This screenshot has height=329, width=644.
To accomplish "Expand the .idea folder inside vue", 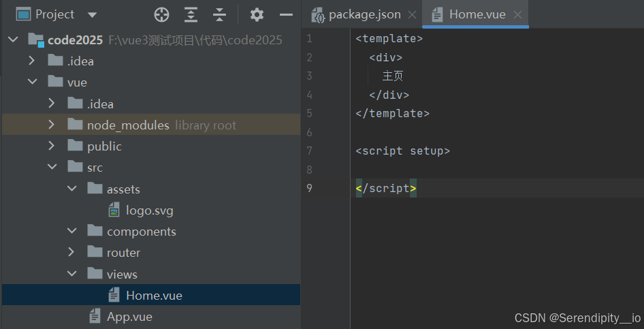I will tap(51, 103).
